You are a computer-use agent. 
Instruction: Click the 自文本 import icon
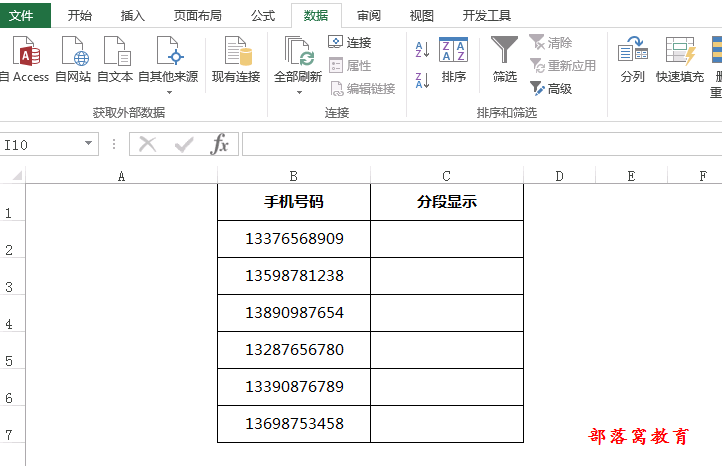click(x=115, y=52)
